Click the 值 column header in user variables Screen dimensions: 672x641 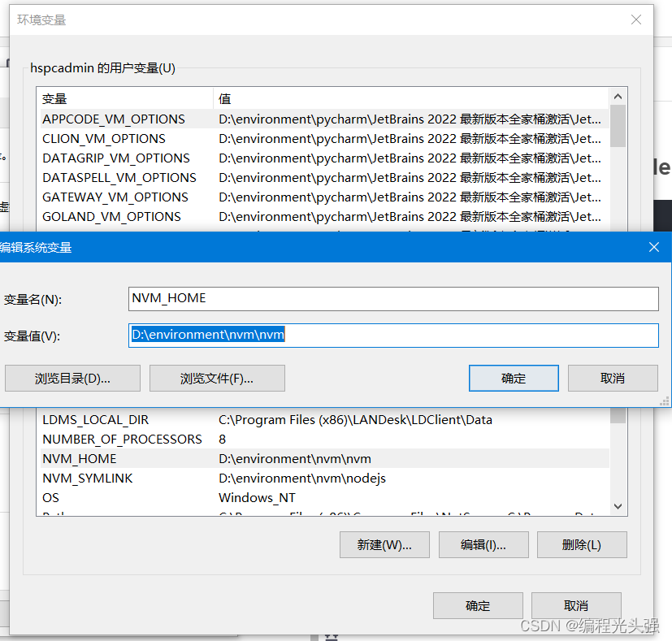coord(410,99)
